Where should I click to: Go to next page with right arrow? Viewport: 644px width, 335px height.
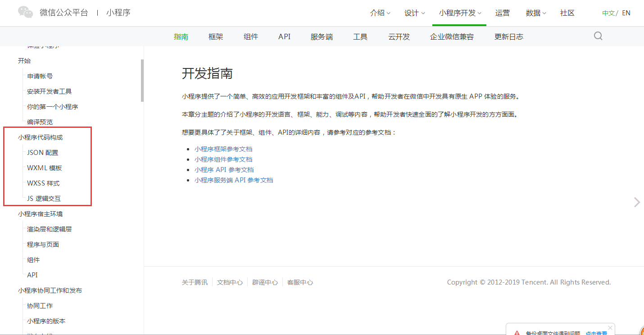(637, 202)
